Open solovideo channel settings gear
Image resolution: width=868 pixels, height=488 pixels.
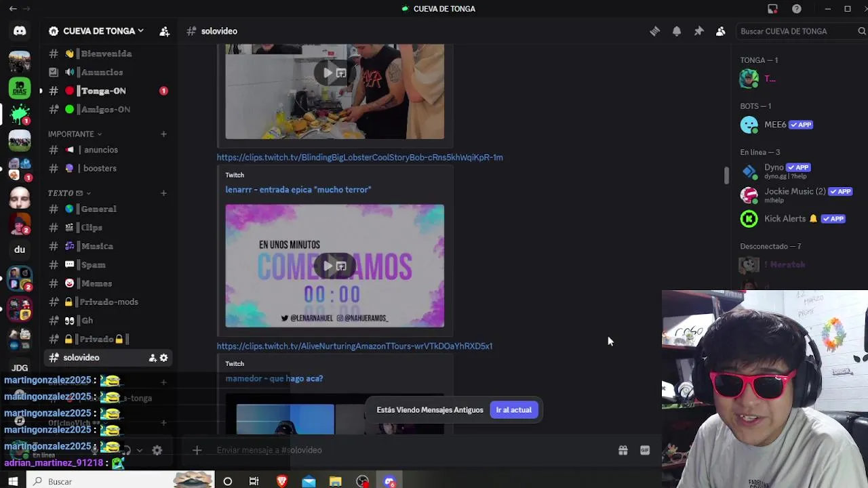tap(163, 358)
